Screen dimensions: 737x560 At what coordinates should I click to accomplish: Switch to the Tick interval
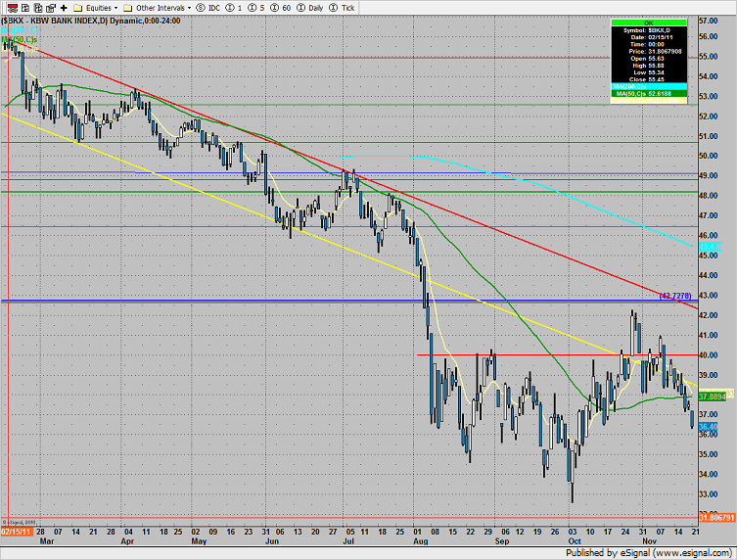342,8
